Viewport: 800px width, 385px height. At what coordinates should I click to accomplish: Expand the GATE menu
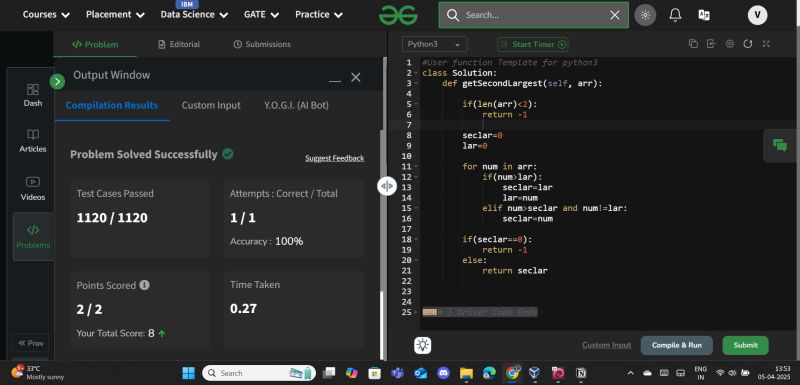pos(261,15)
